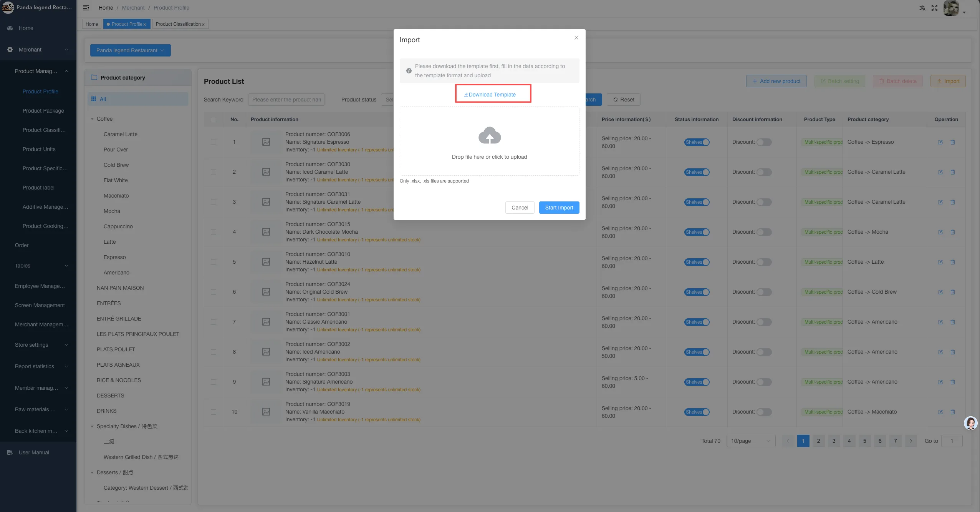This screenshot has width=980, height=512.
Task: Edit Dark Chocolate Mocha row via edit icon
Action: (940, 232)
